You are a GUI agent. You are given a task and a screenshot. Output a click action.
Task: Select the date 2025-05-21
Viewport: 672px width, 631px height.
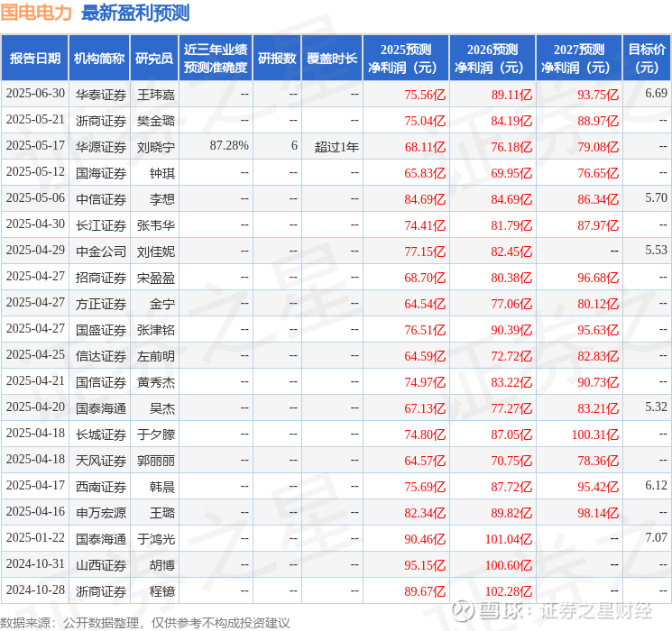tap(35, 120)
